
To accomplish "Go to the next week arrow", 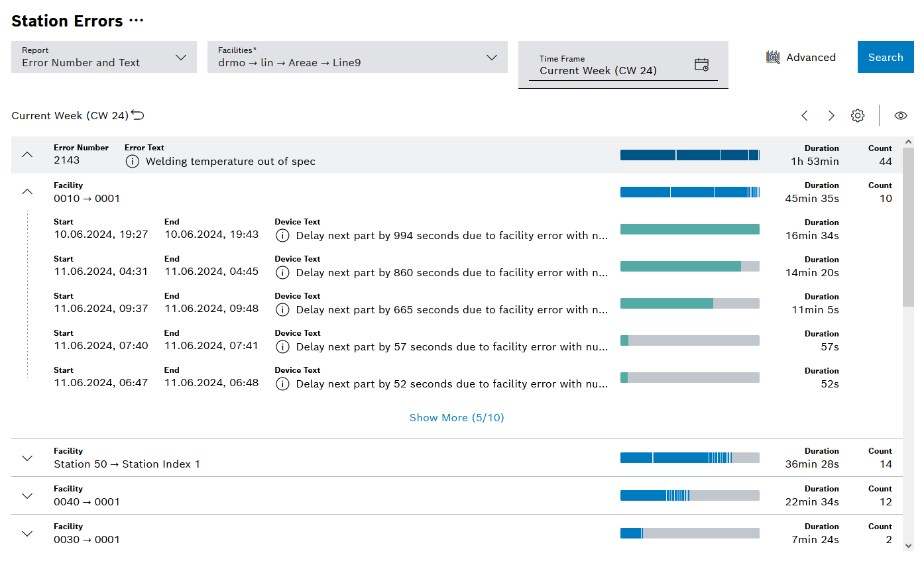I will [831, 116].
